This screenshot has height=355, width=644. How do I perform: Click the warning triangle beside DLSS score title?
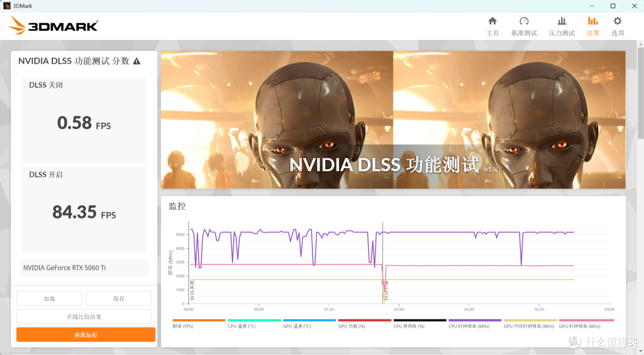pyautogui.click(x=137, y=61)
